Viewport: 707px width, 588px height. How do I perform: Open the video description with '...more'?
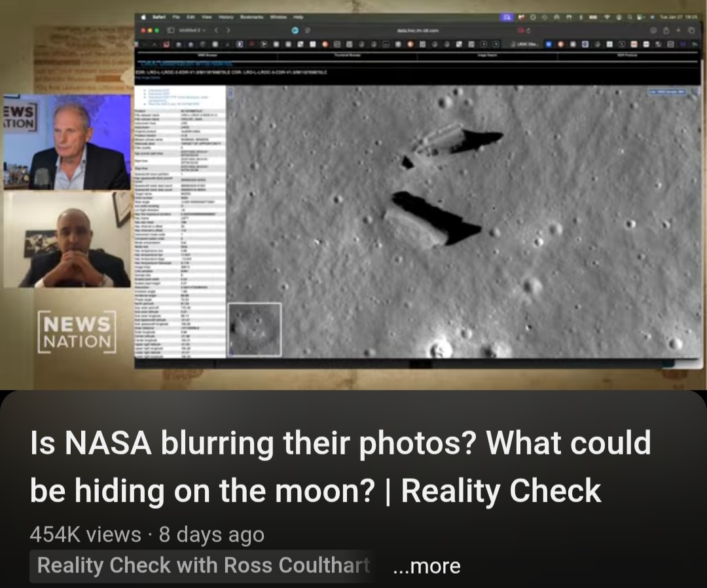pos(427,566)
